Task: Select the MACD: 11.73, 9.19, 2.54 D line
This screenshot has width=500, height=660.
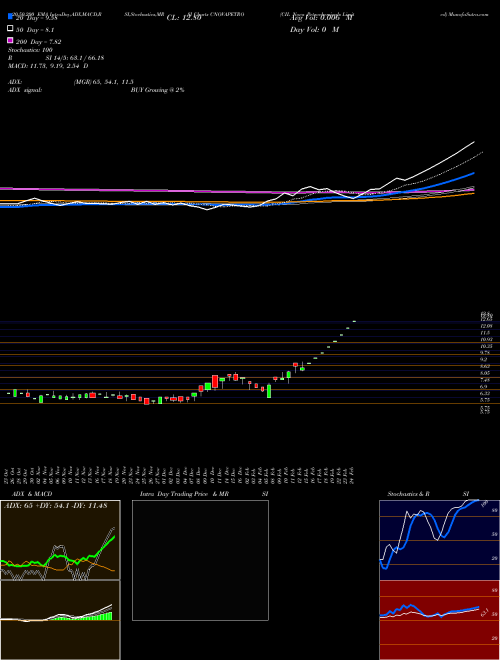Action: point(48,66)
